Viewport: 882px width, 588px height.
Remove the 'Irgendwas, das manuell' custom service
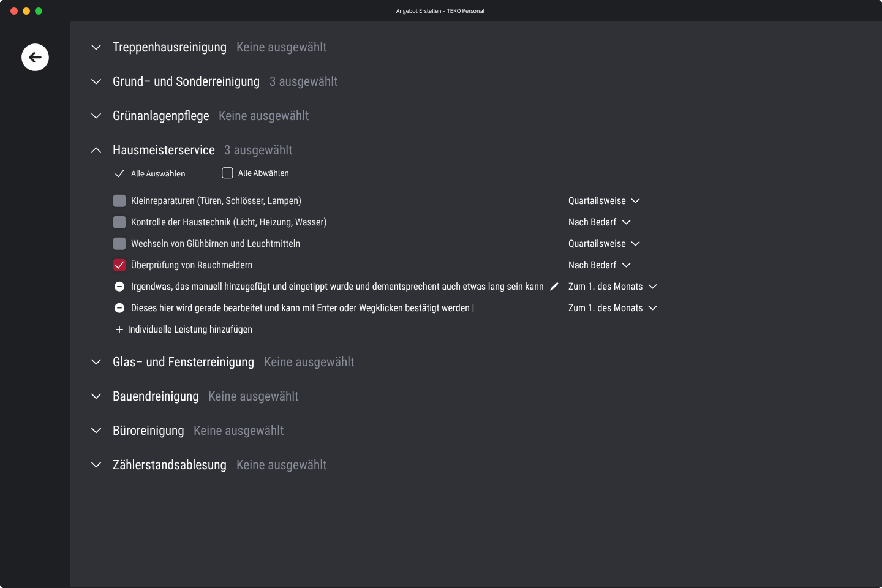119,287
